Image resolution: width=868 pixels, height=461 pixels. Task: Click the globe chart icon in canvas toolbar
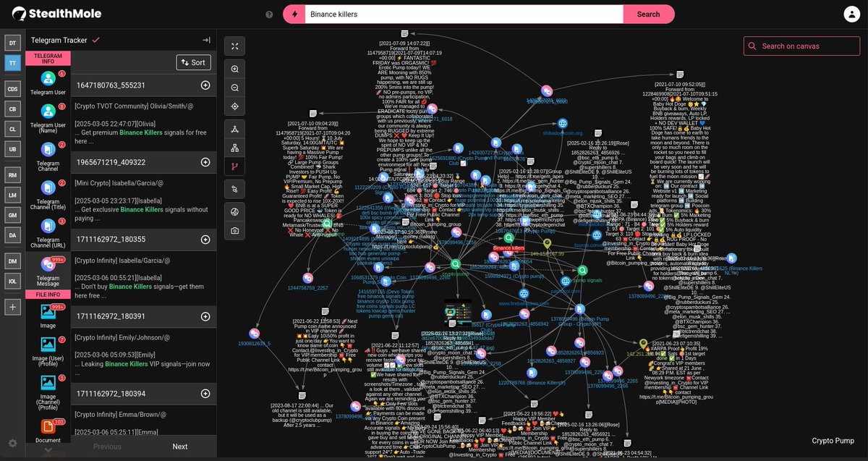click(x=235, y=211)
